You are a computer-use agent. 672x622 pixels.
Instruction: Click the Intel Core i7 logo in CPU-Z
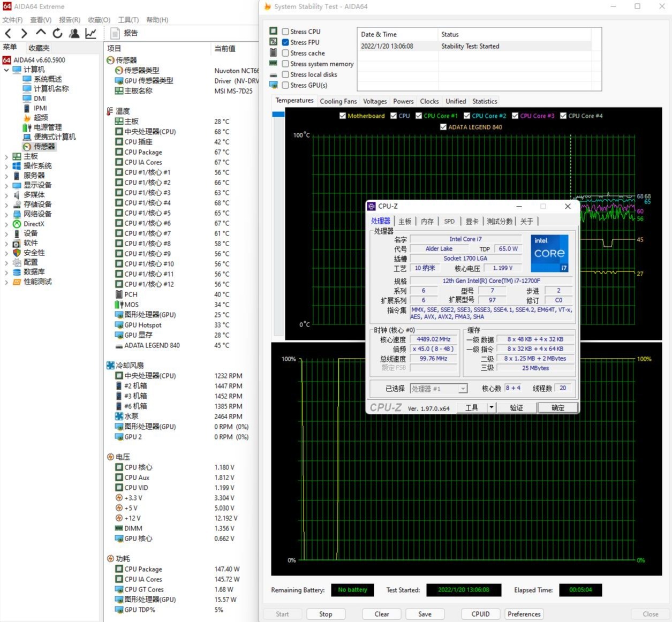[549, 253]
